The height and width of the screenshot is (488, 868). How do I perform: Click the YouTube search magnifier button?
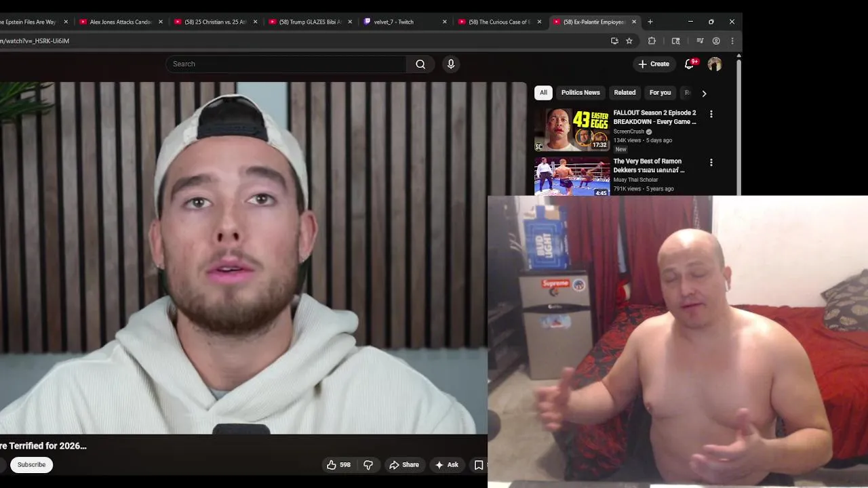coord(420,64)
